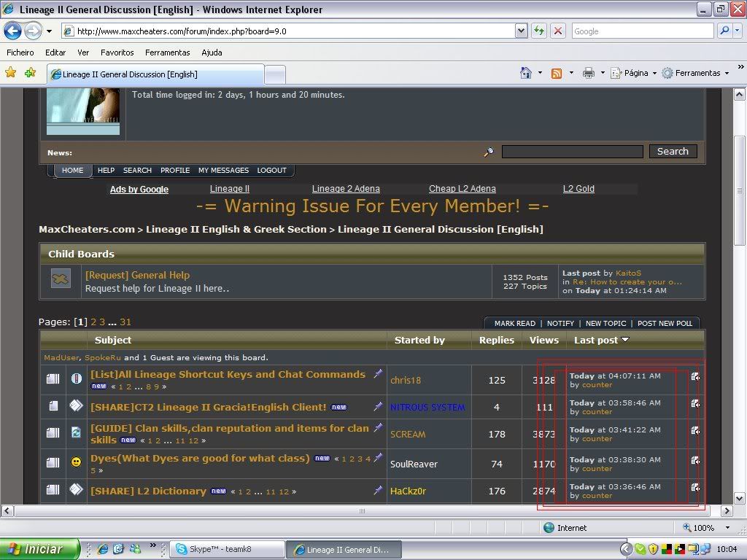
Task: Click last-post icon for L2 Dictionary topic
Action: tap(695, 487)
